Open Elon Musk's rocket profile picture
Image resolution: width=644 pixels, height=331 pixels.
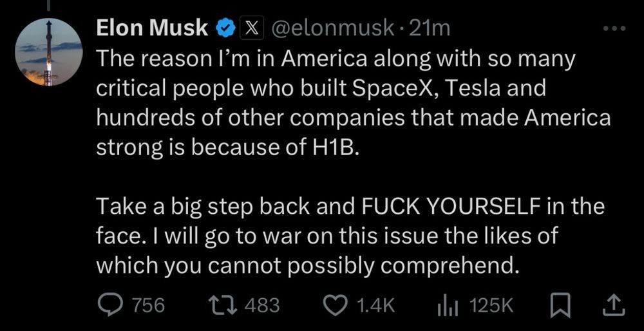click(50, 53)
